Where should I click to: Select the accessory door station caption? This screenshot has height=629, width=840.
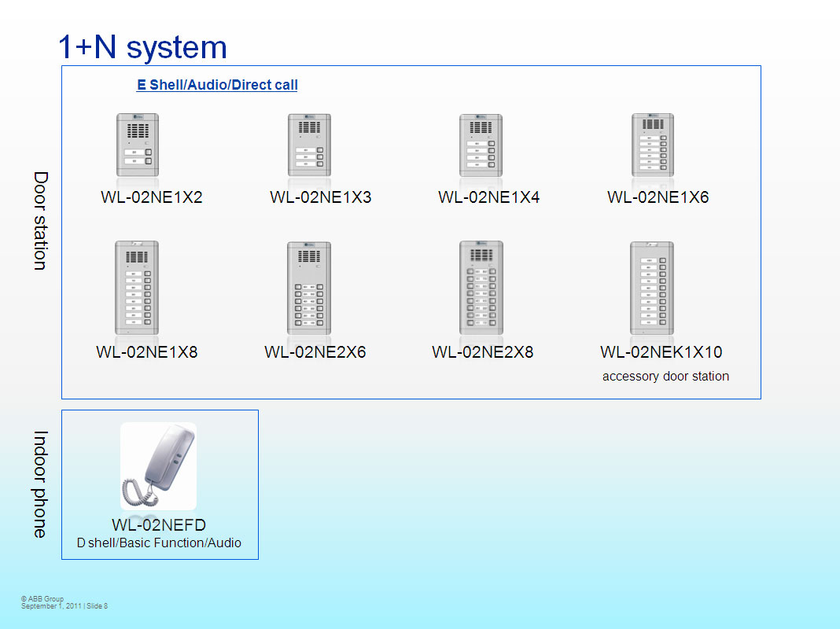click(x=665, y=377)
